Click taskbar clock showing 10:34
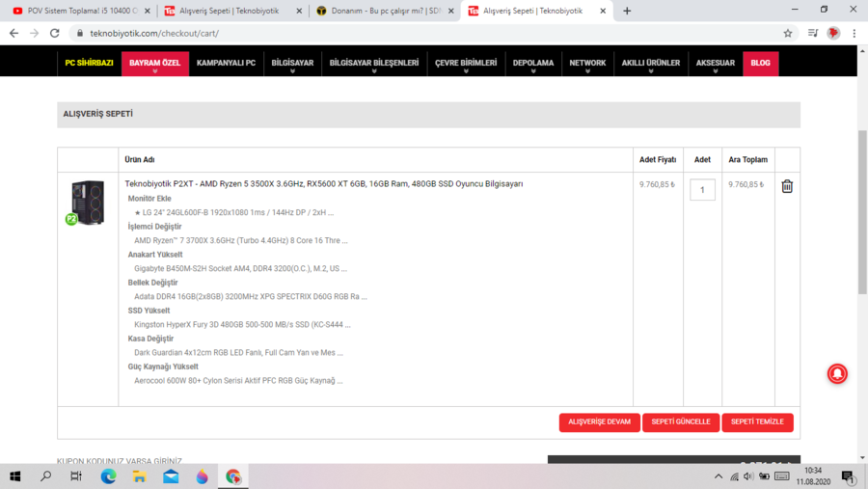 coord(813,476)
